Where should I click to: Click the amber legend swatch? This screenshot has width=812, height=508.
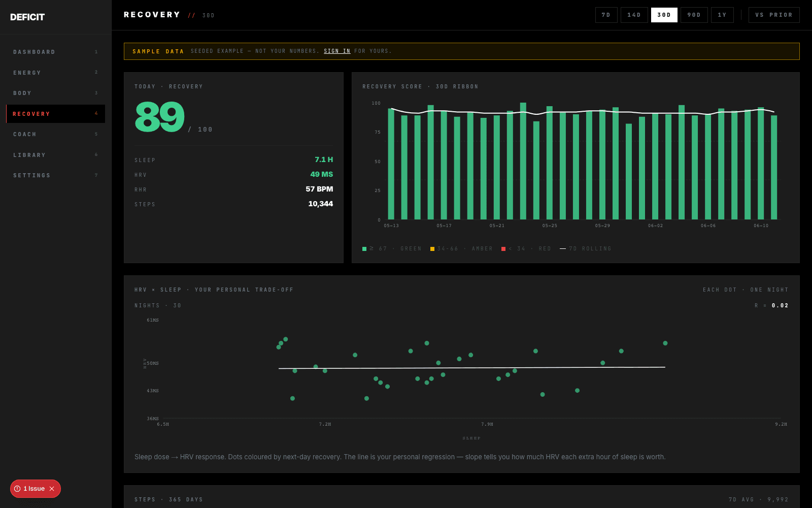pyautogui.click(x=432, y=249)
